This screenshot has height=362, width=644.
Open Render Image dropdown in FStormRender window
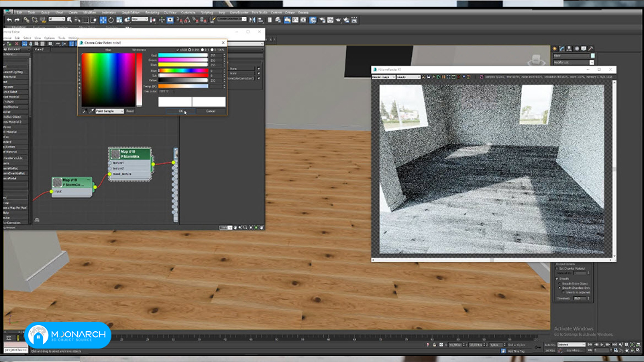click(383, 76)
